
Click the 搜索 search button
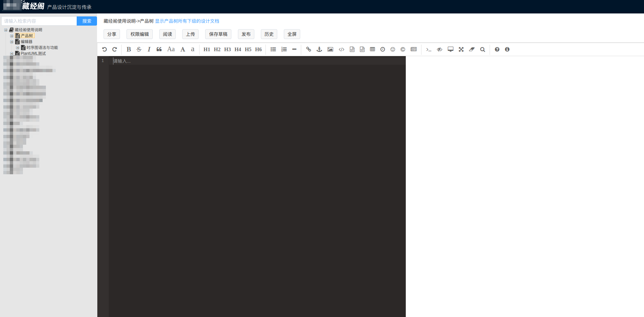click(x=87, y=21)
